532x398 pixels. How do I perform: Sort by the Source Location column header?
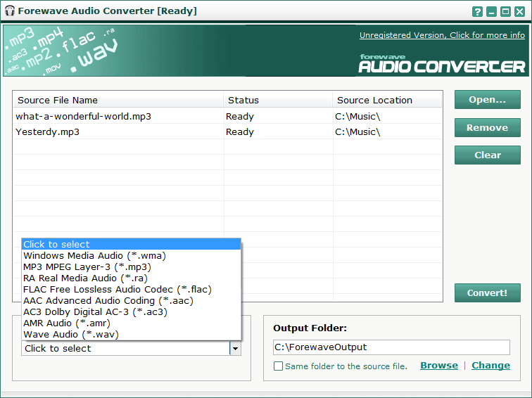[387, 100]
